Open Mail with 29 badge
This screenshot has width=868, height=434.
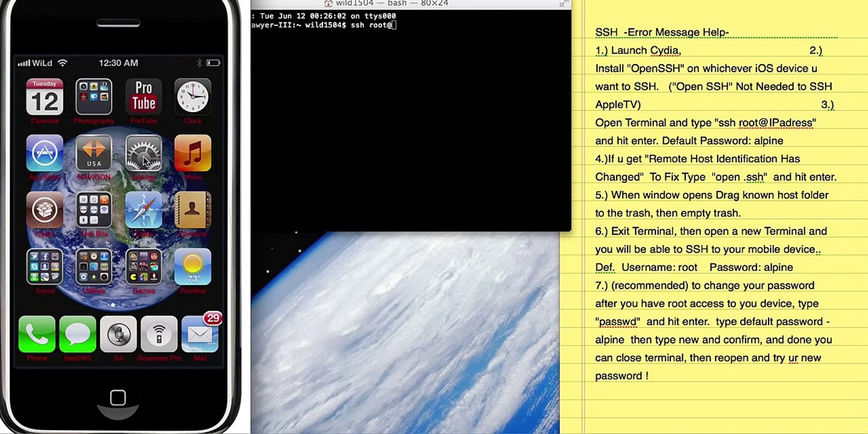tap(200, 333)
